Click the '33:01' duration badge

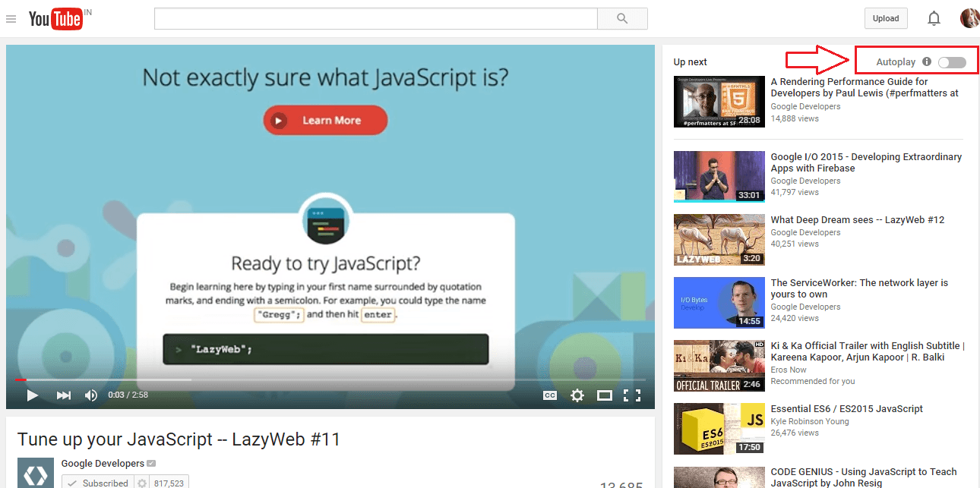pyautogui.click(x=749, y=195)
